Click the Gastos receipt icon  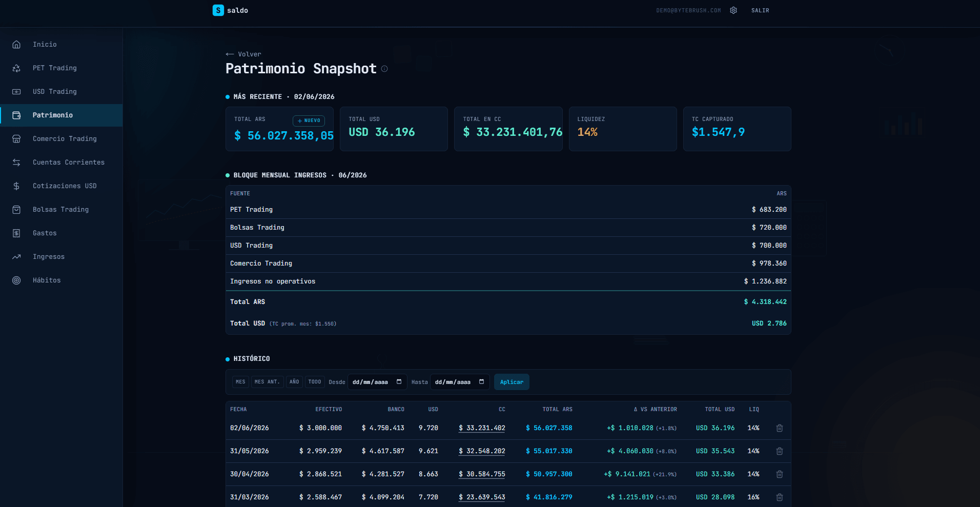(x=16, y=233)
